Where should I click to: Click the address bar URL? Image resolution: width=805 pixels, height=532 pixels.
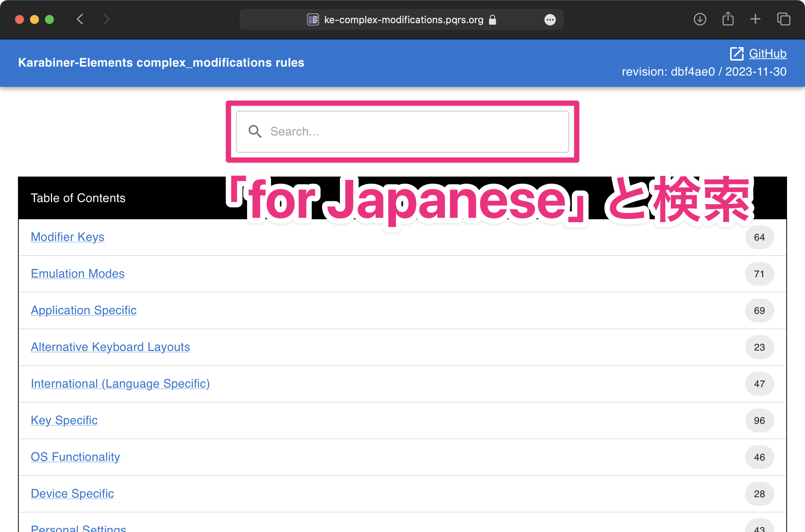click(403, 19)
